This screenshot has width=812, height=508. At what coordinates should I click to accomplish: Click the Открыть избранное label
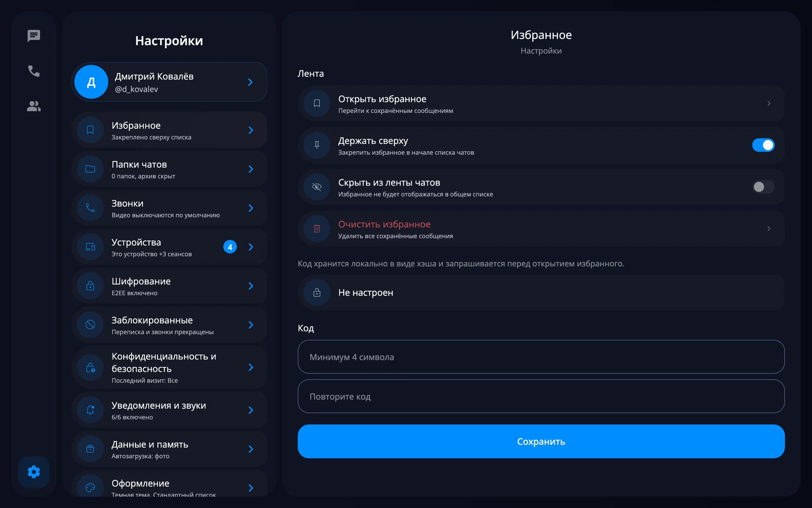pyautogui.click(x=382, y=99)
